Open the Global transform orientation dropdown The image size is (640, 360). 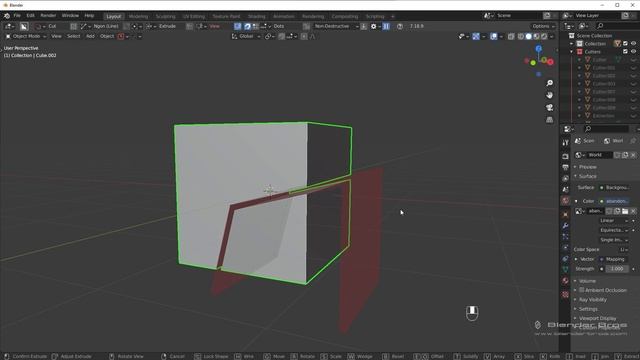click(x=246, y=36)
